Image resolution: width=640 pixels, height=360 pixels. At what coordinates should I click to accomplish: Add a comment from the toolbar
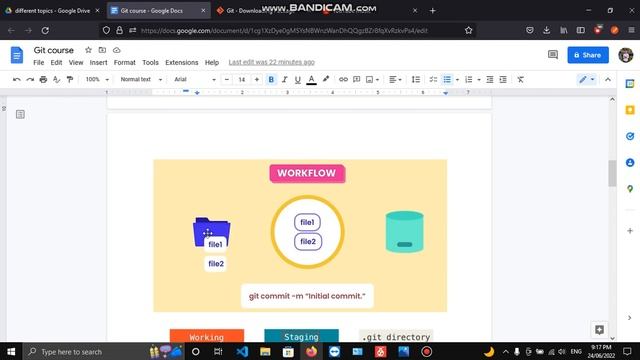click(356, 80)
